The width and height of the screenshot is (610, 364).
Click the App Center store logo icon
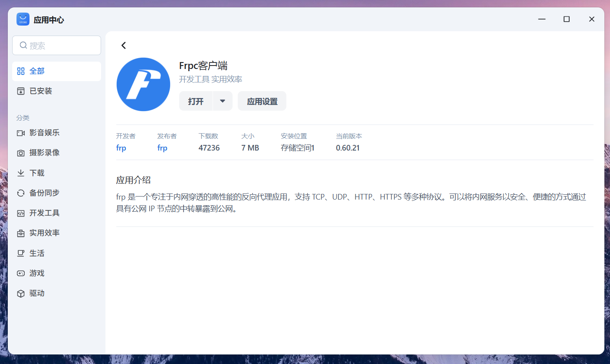23,20
